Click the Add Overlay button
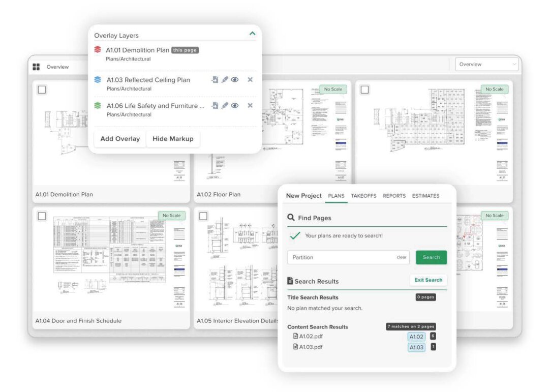549x392 pixels. click(x=119, y=138)
